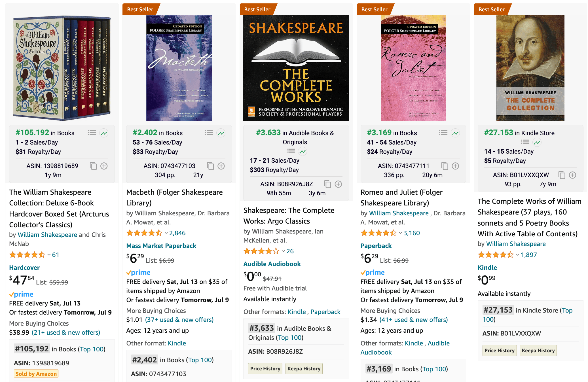Copy ASIN B08R926J8Z with the copy icon
Image resolution: width=588 pixels, height=382 pixels.
pyautogui.click(x=327, y=184)
